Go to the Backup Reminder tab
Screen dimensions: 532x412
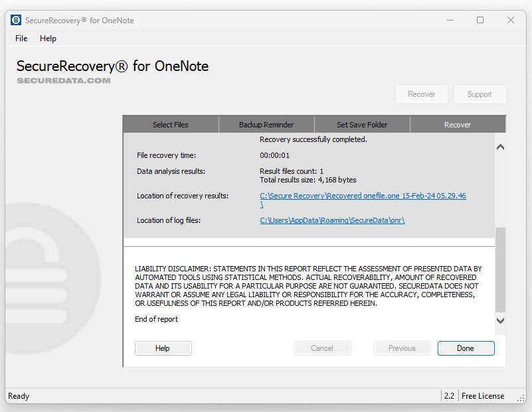click(x=266, y=125)
